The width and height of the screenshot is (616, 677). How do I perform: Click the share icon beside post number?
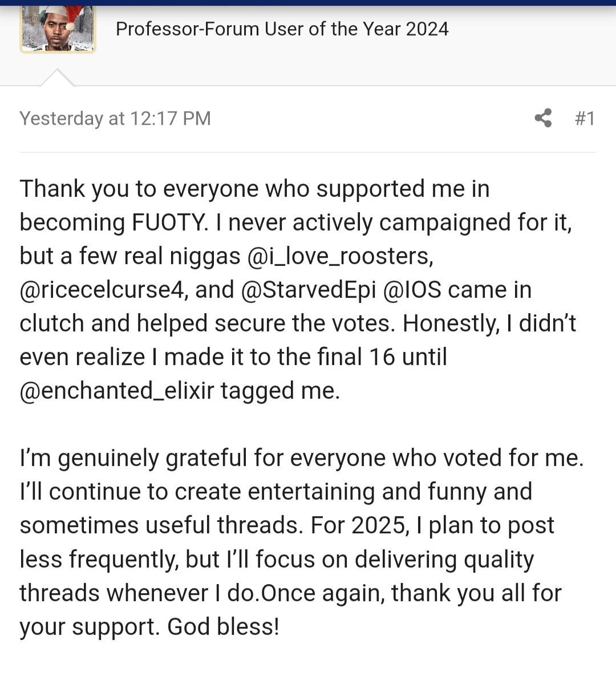[x=543, y=118]
